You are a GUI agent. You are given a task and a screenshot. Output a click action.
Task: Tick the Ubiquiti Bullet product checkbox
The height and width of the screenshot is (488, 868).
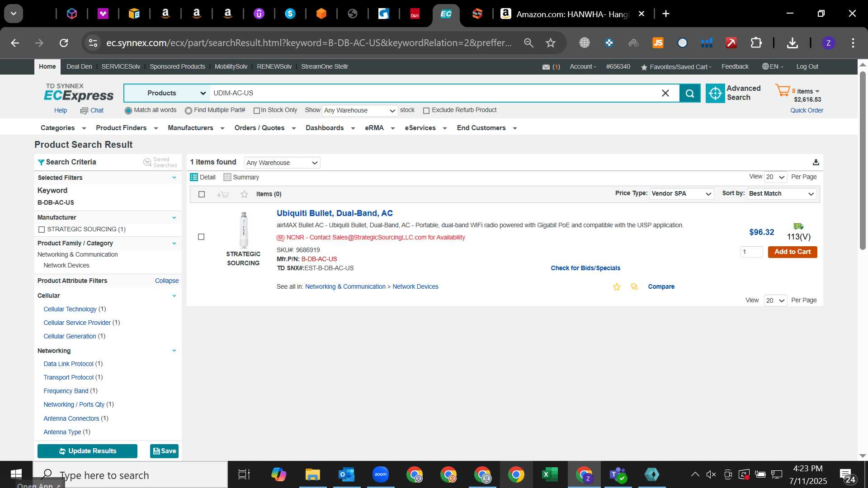tap(201, 237)
